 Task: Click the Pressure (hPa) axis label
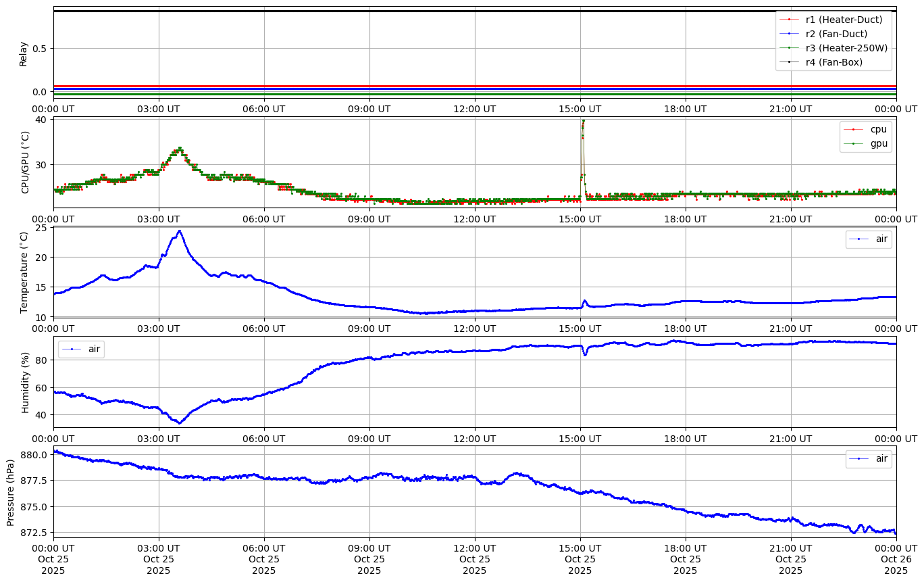coord(11,492)
